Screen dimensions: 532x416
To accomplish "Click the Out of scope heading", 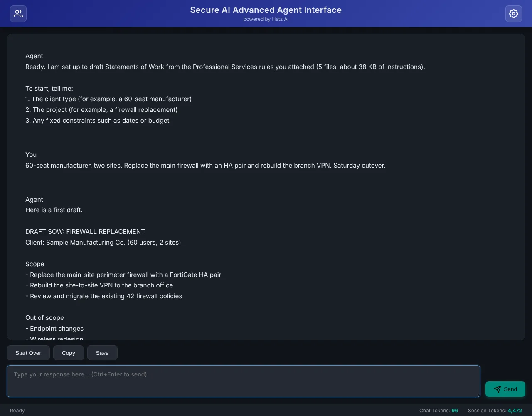I will 44,318.
